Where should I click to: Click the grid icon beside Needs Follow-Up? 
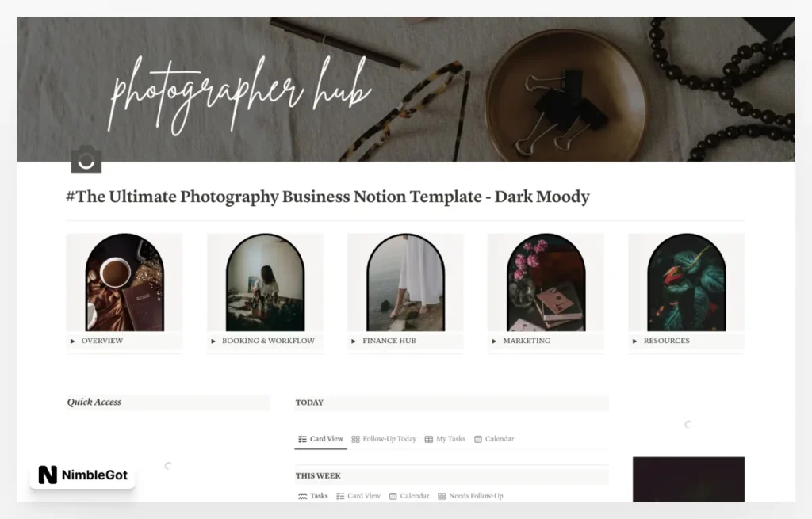[x=442, y=495]
